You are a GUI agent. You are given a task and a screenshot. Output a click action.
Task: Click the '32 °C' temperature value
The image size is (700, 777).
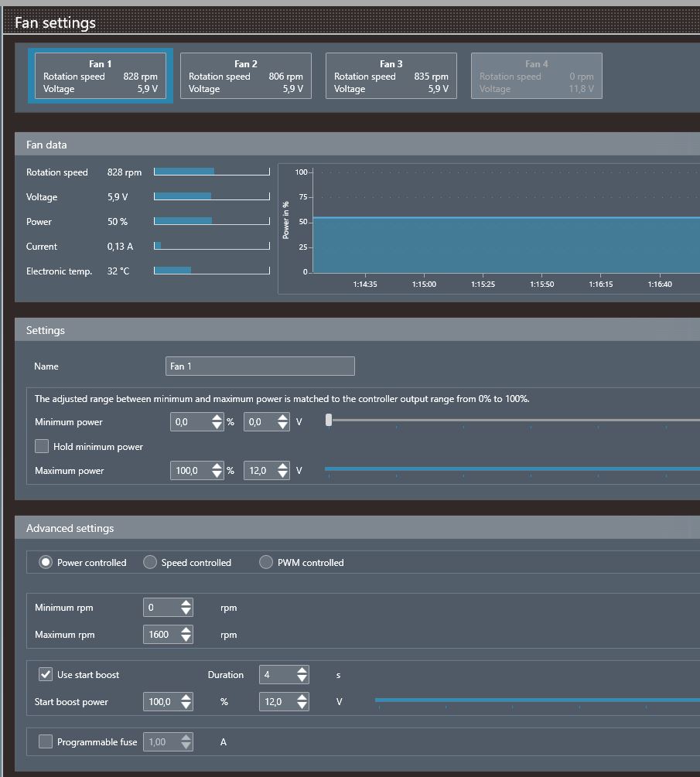(x=118, y=271)
